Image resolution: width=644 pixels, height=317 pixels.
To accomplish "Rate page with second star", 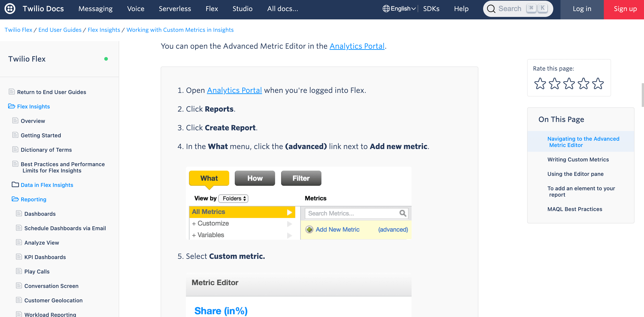I will [554, 83].
